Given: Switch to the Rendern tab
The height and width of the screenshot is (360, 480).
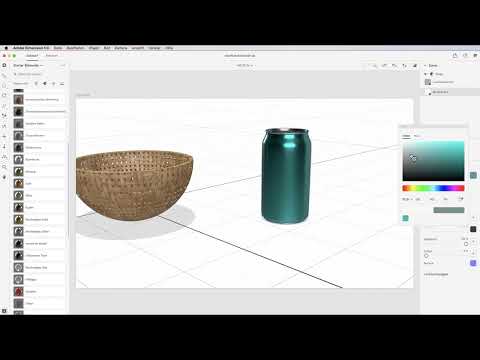Looking at the screenshot, I should coord(52,56).
